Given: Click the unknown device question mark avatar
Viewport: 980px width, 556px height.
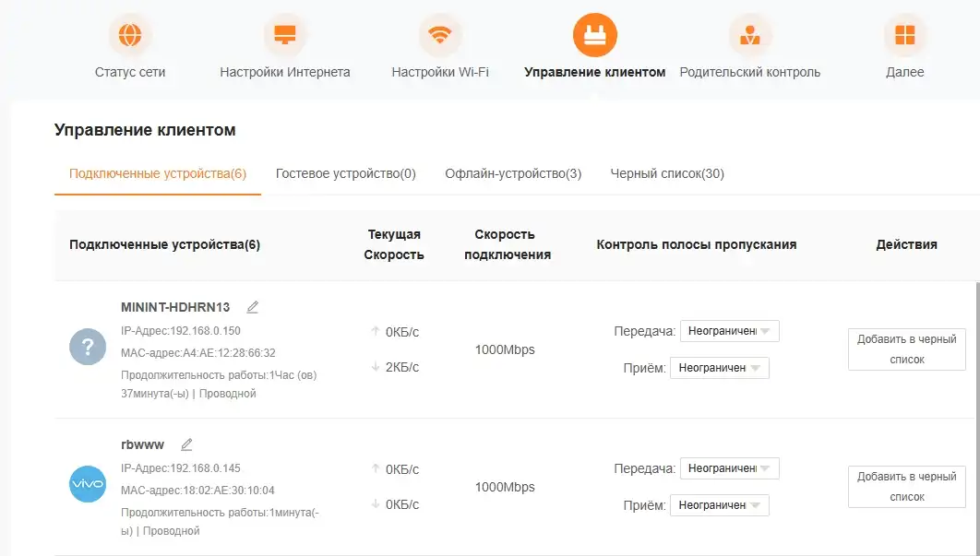Looking at the screenshot, I should (x=87, y=349).
